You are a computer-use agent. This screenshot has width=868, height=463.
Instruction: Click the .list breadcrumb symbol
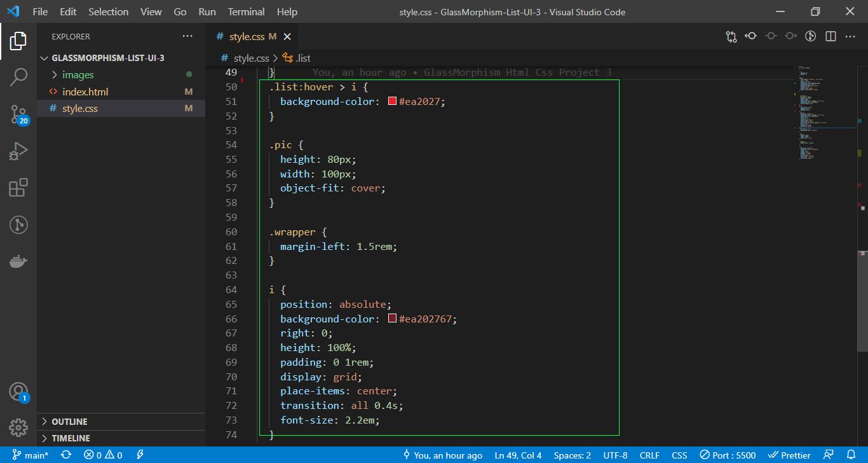(x=297, y=58)
